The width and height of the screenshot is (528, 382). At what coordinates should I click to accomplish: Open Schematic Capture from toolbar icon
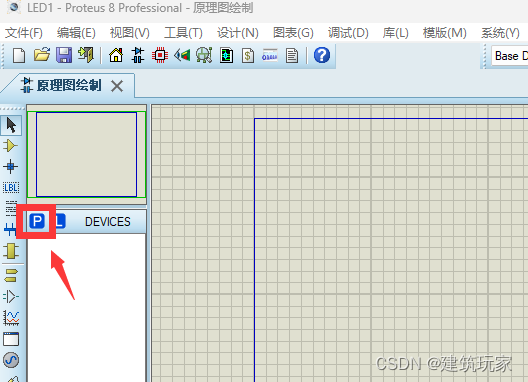point(138,55)
